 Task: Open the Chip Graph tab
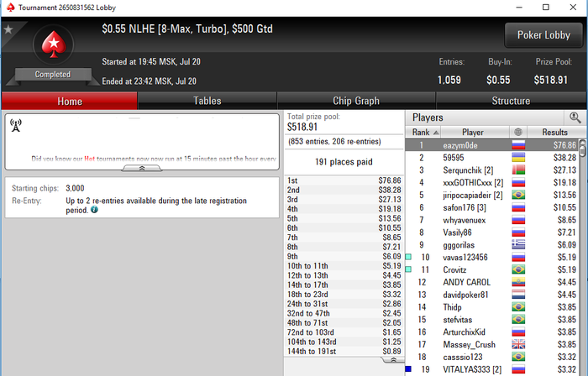356,101
